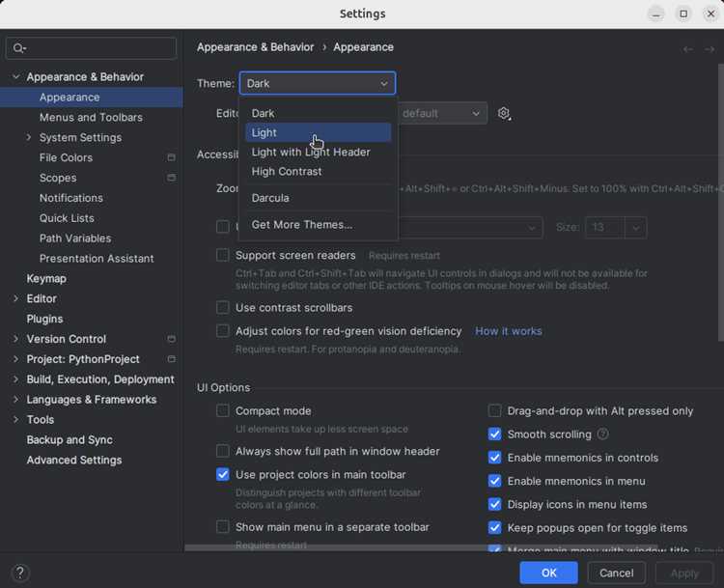
Task: Uncheck Enable mnemonics in controls
Action: pyautogui.click(x=494, y=458)
